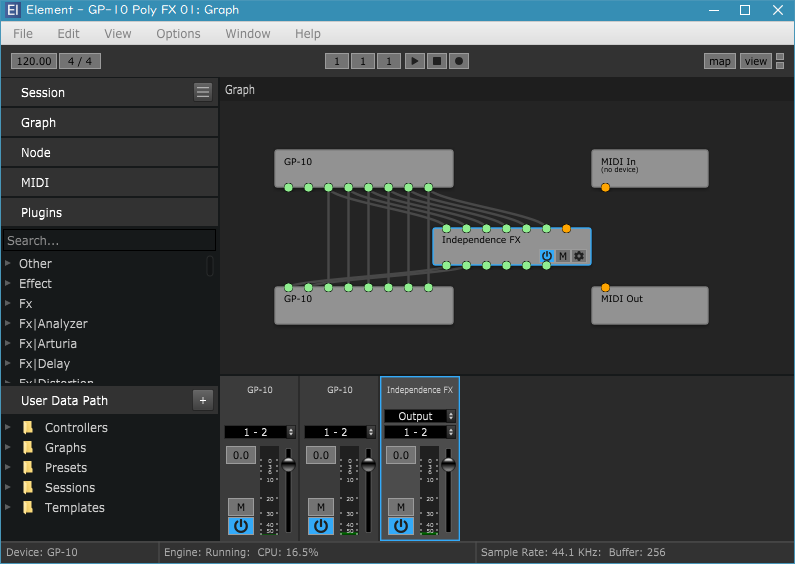795x564 pixels.
Task: Click the view button in toolbar
Action: pyautogui.click(x=755, y=61)
